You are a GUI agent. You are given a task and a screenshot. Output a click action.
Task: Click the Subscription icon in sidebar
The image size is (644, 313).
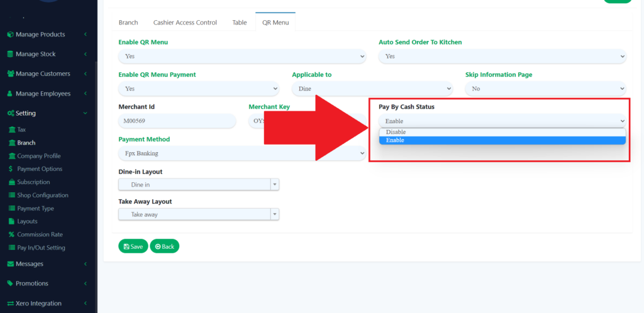point(11,182)
